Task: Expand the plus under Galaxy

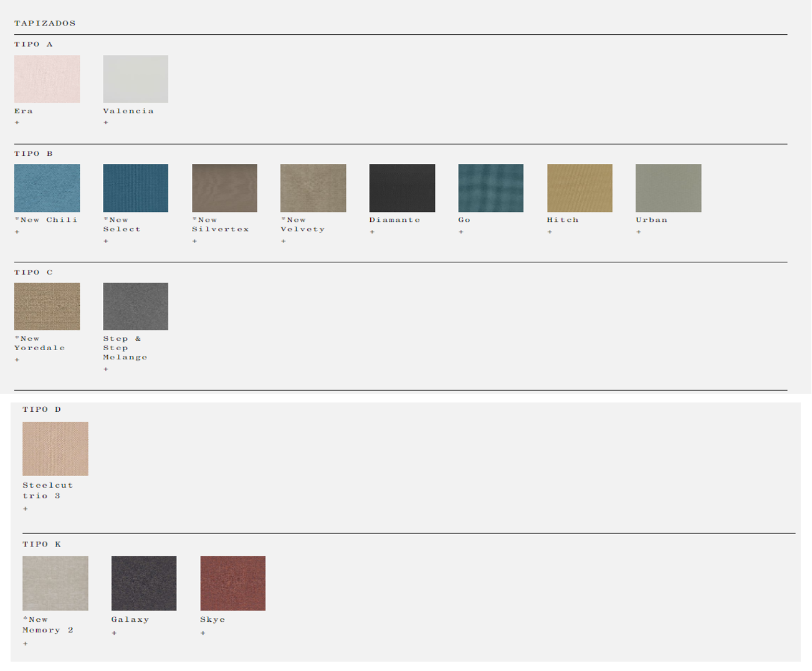Action: (x=114, y=633)
